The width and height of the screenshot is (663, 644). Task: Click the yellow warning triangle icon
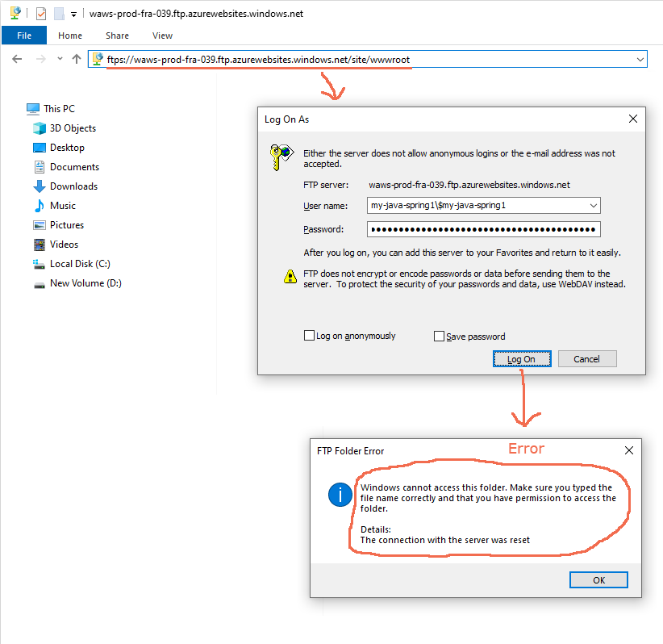[x=290, y=276]
